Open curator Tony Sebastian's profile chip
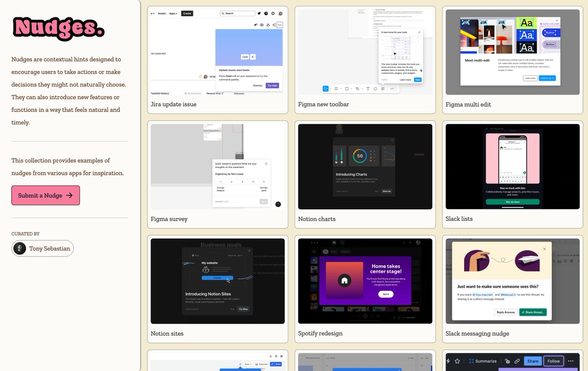 tap(43, 248)
